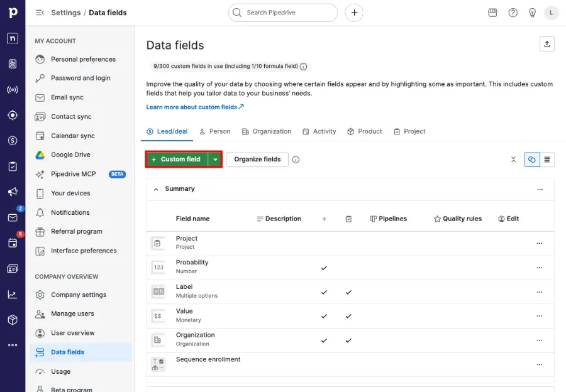566x392 pixels.
Task: Switch to the Product tab
Action: point(365,132)
